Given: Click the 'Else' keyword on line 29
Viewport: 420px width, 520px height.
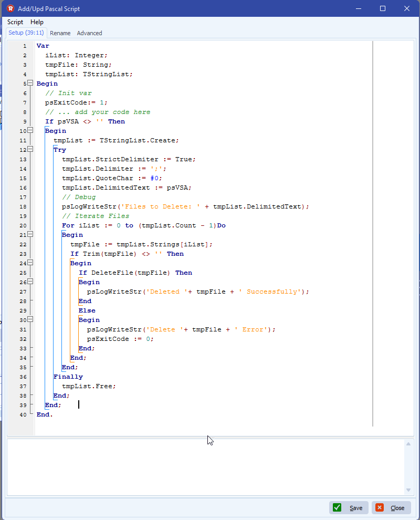Looking at the screenshot, I should coord(87,310).
